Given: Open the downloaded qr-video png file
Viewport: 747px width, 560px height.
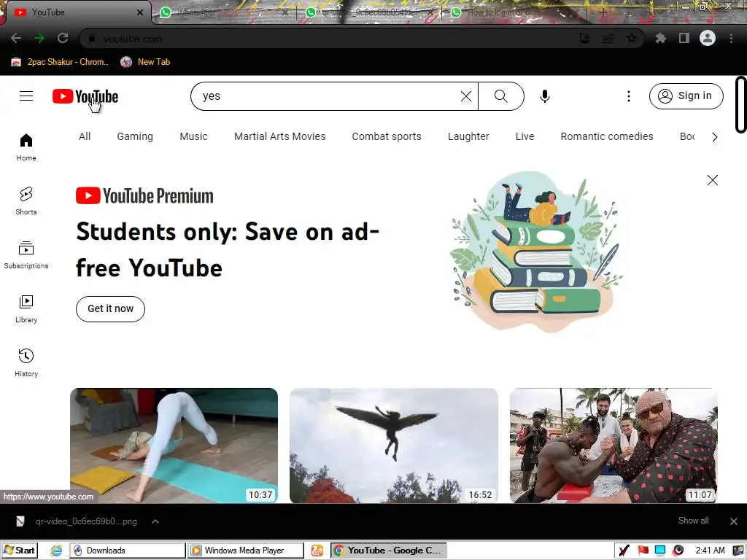Looking at the screenshot, I should (79, 521).
